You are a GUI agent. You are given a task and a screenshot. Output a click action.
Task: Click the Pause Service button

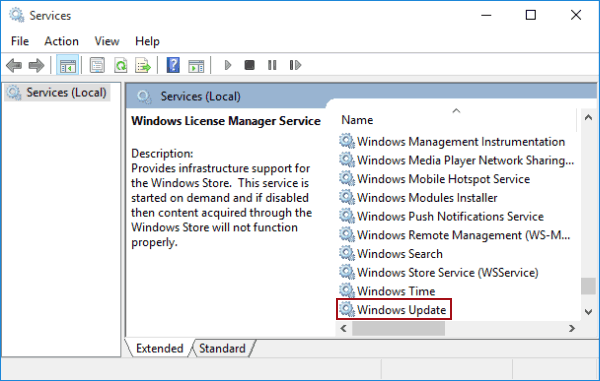pos(272,65)
